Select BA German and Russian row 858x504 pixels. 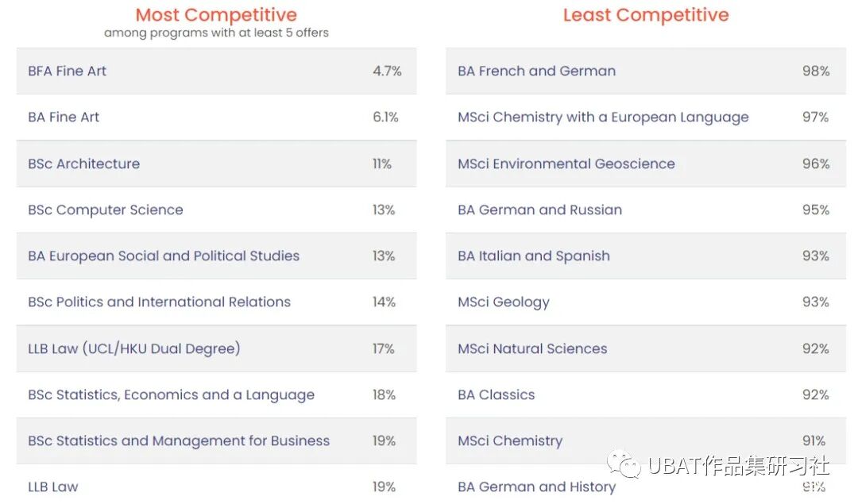point(646,210)
